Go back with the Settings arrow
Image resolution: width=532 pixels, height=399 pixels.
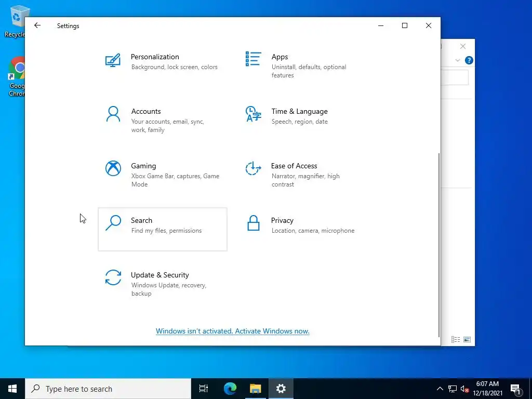pos(37,25)
